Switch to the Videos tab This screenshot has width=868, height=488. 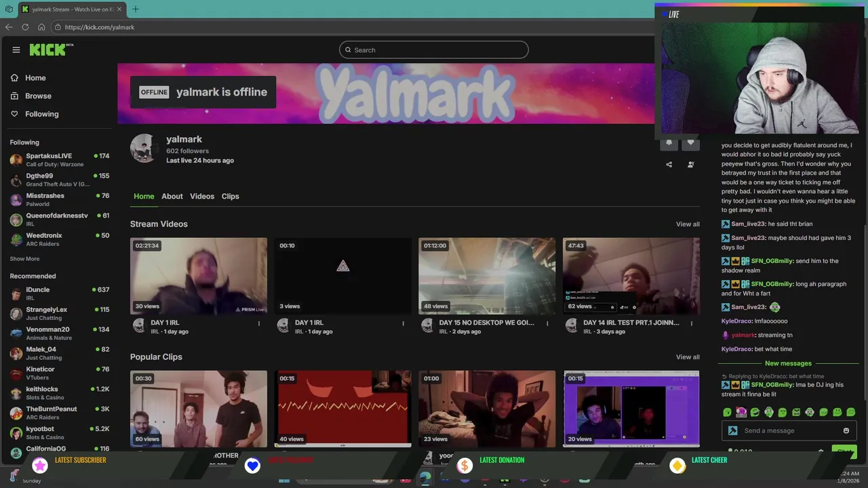point(202,197)
